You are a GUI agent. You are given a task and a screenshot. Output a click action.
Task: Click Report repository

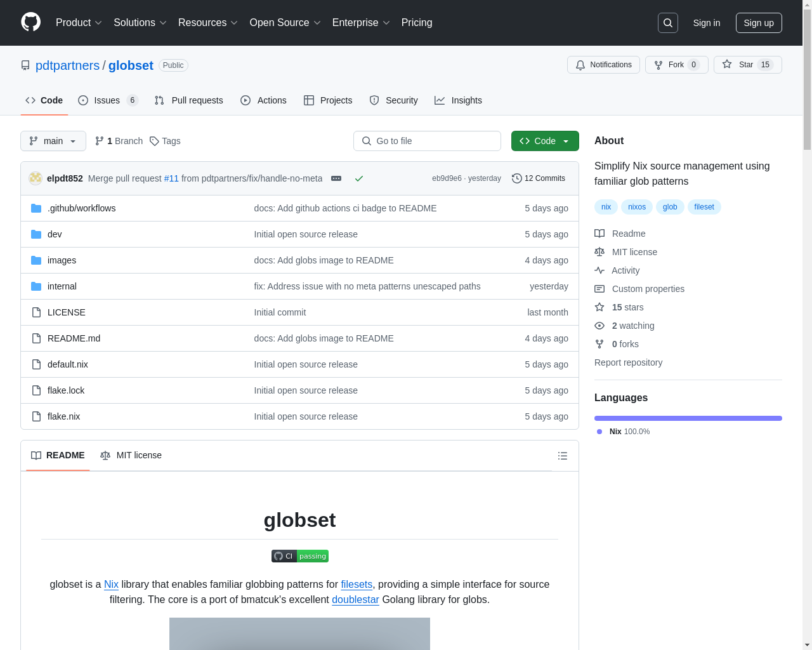628,362
